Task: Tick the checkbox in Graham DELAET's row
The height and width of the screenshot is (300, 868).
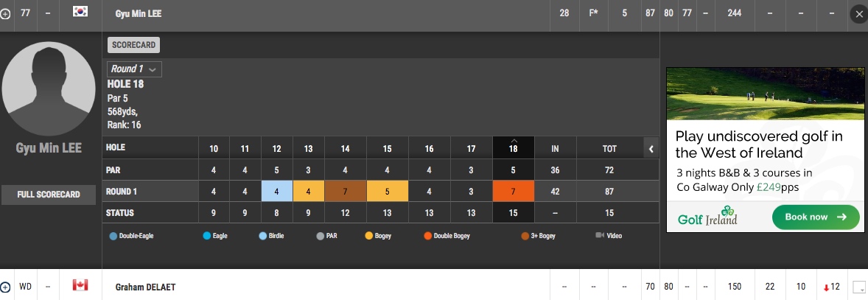Action: click(858, 287)
